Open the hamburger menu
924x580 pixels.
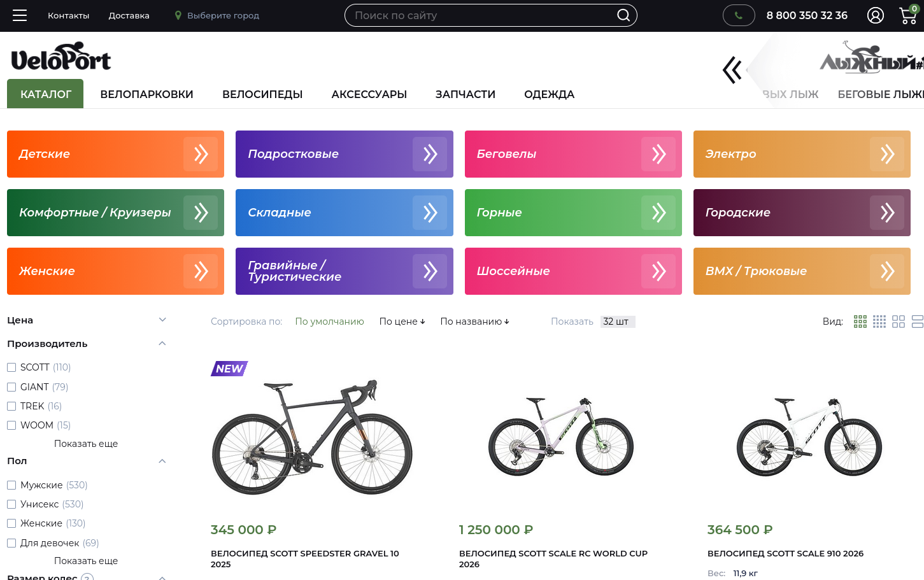tap(20, 15)
